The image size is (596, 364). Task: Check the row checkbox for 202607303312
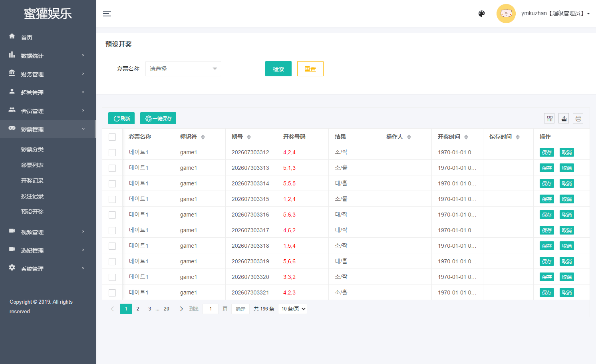click(112, 153)
